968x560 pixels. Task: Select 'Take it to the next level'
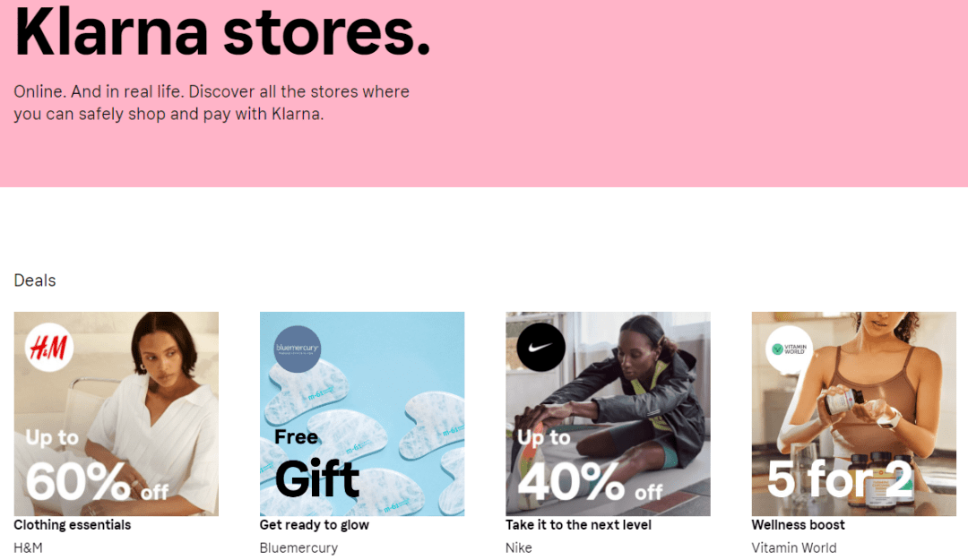(578, 525)
